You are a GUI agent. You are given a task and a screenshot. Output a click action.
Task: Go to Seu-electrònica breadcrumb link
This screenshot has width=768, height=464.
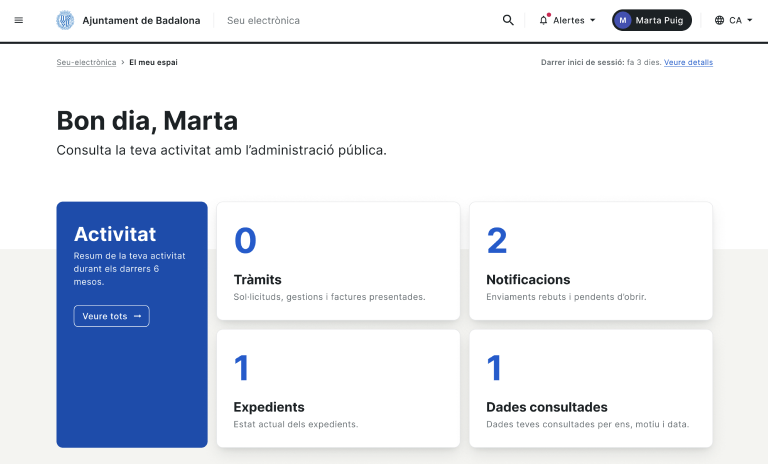86,62
